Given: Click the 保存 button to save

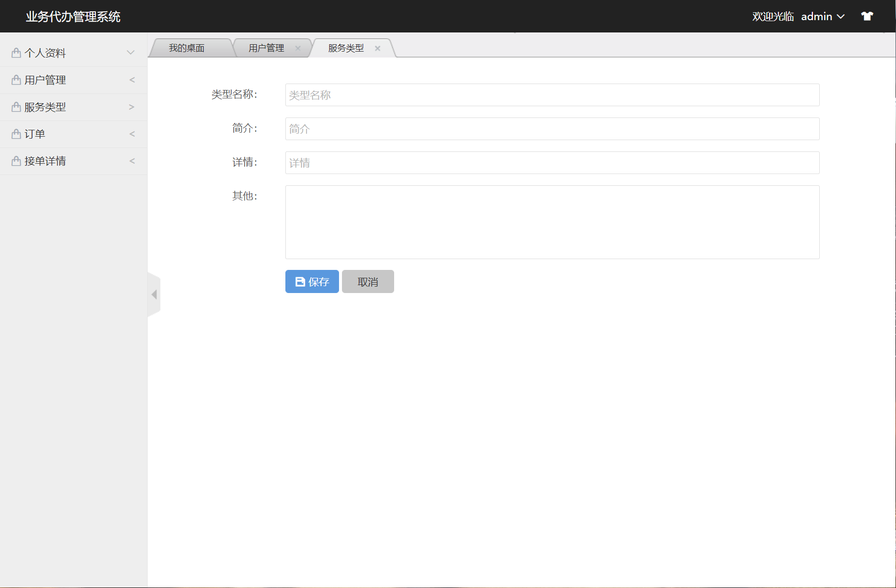Looking at the screenshot, I should click(x=312, y=281).
